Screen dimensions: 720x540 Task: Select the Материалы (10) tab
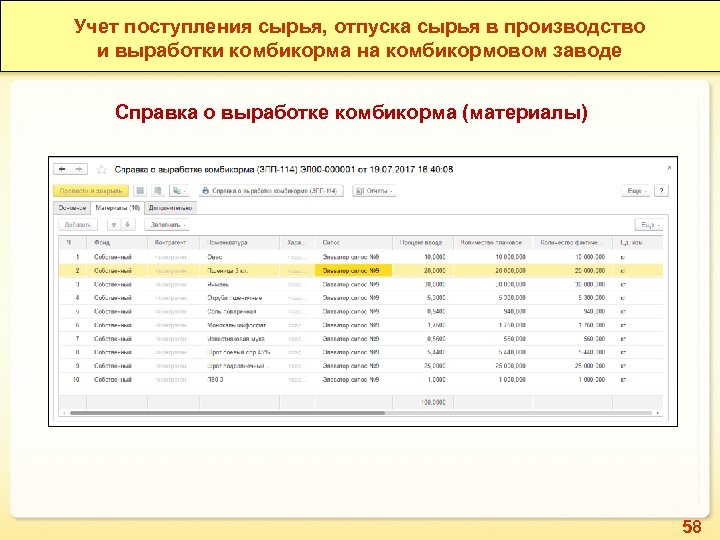(118, 208)
